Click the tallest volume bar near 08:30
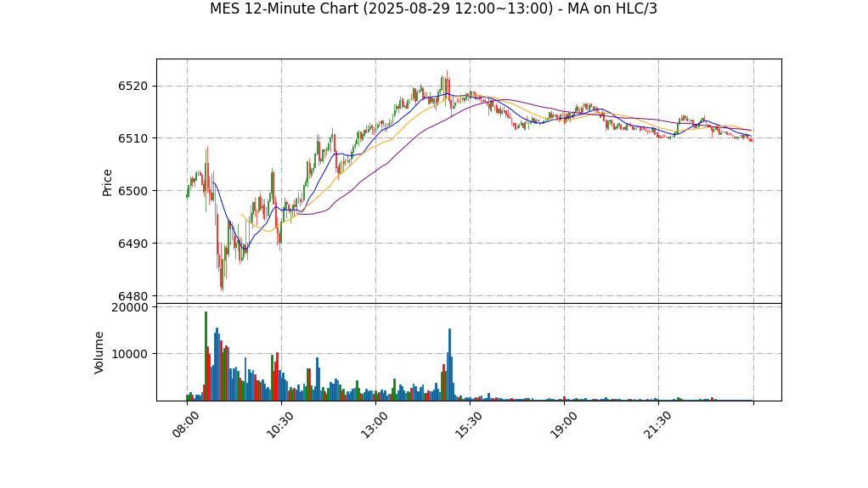Screen dimensions: 868x488 tap(206, 356)
